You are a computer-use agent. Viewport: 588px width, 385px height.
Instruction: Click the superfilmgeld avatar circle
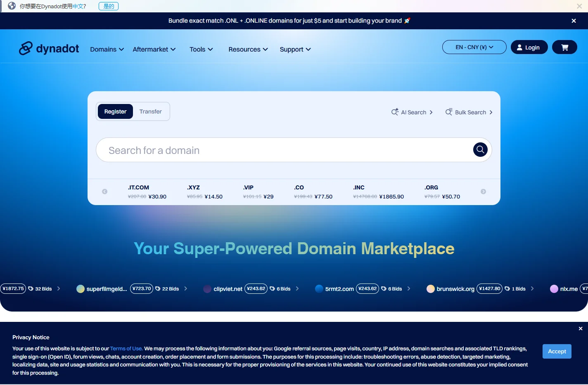click(x=81, y=289)
